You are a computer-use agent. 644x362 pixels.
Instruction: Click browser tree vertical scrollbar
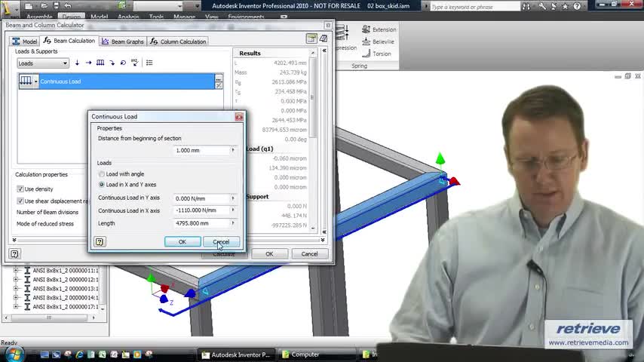tap(103, 287)
